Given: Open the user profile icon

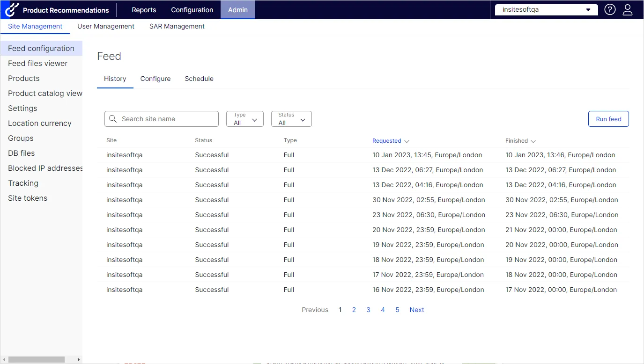Looking at the screenshot, I should point(628,9).
